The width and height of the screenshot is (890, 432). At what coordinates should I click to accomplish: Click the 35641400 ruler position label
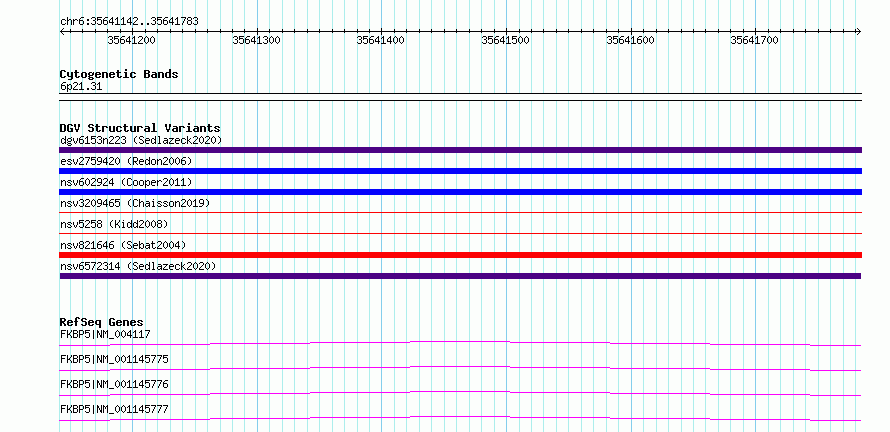(380, 40)
